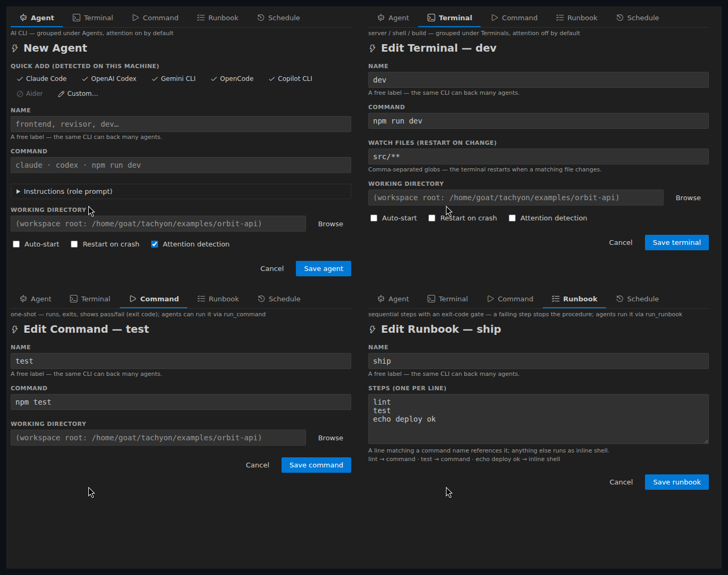728x575 pixels.
Task: Click the Terminal icon in Edit Runbook panel
Action: [x=432, y=299]
